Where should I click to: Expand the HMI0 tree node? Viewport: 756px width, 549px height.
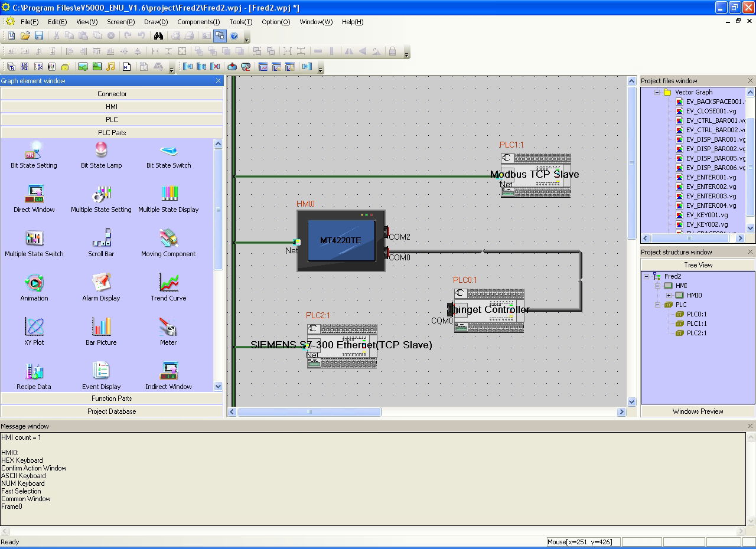tap(669, 295)
